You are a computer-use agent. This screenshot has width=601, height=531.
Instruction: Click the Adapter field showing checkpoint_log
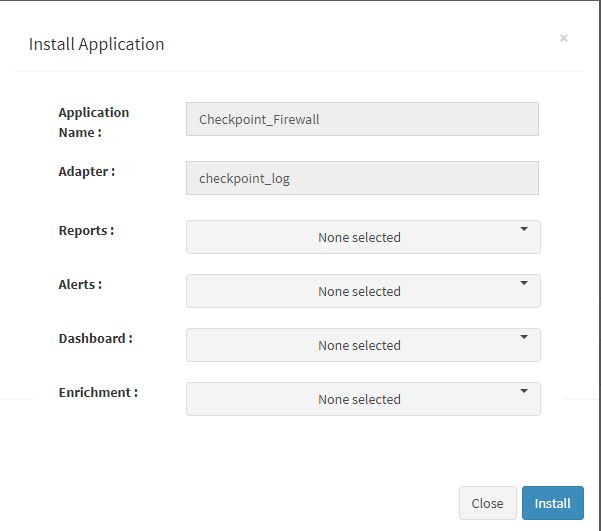coord(362,178)
